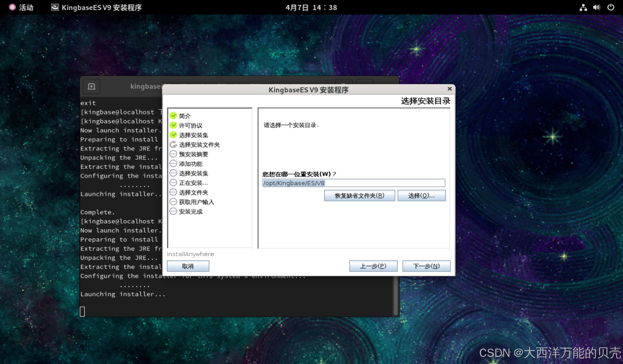Viewport: 623px width, 364px height.
Task: Click the 选择安装目录 heading
Action: pyautogui.click(x=426, y=101)
